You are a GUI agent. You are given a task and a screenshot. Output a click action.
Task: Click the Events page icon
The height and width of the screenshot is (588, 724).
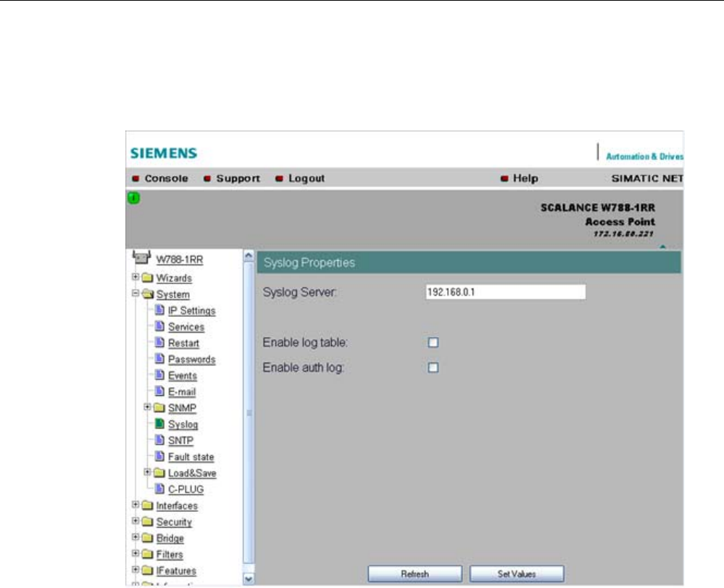click(x=159, y=375)
